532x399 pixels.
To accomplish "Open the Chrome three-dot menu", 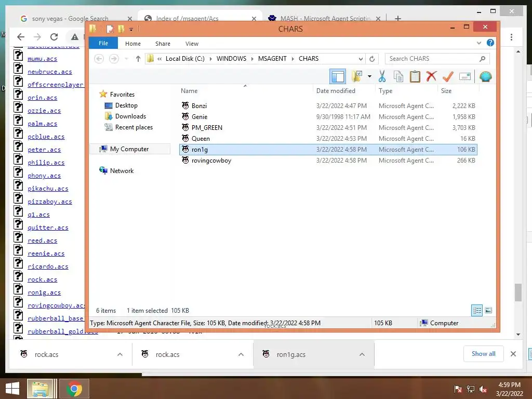I will 511,37.
